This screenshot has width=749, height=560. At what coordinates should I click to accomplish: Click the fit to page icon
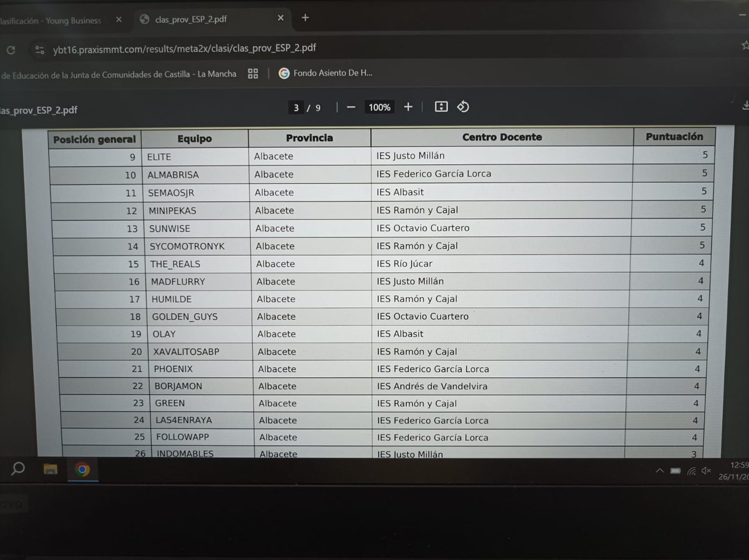click(x=441, y=107)
